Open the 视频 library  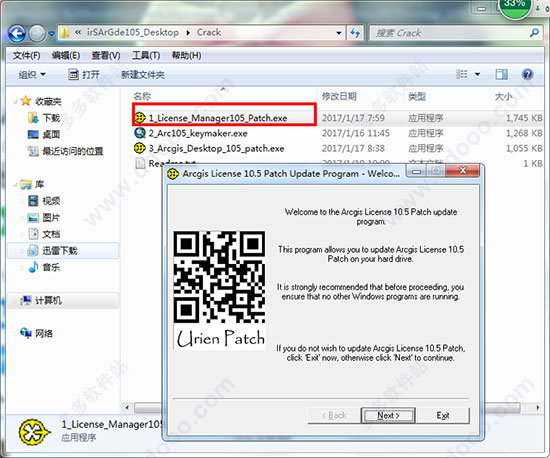(x=51, y=201)
